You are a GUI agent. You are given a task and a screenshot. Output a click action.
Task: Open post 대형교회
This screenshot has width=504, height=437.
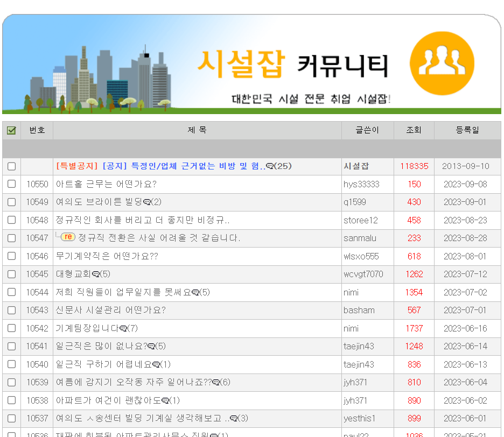[74, 274]
